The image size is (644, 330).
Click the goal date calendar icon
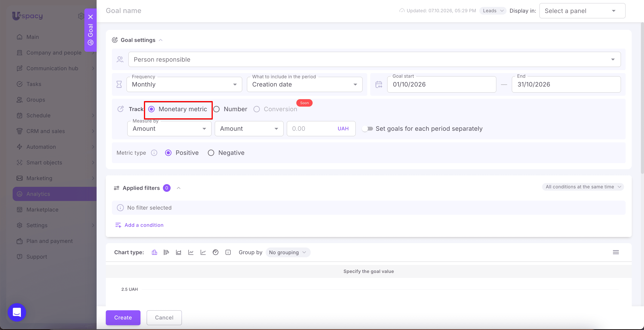click(x=379, y=84)
